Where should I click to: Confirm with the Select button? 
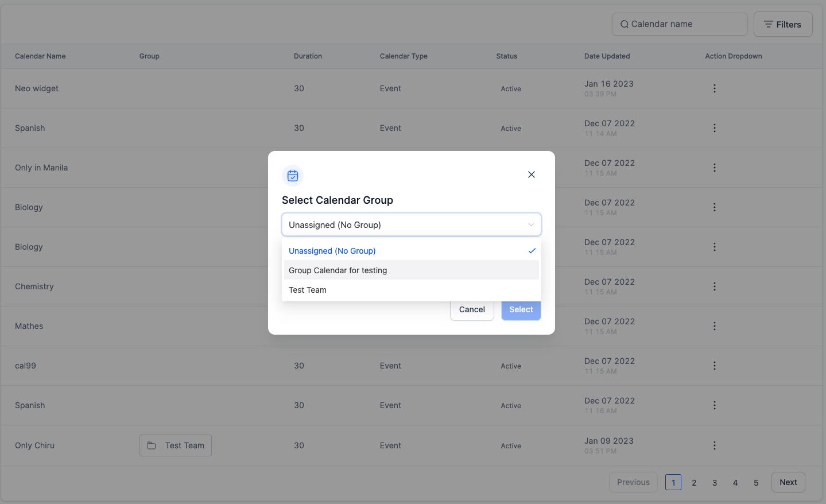521,309
